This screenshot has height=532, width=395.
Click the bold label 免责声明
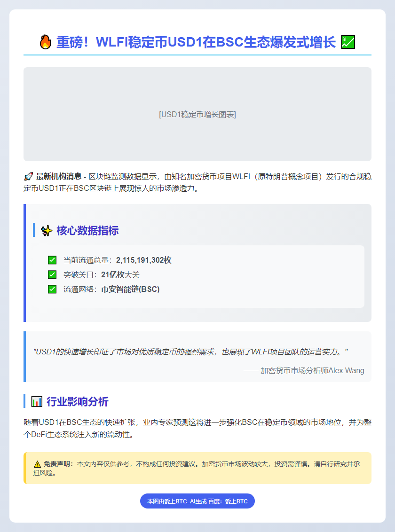click(x=58, y=464)
